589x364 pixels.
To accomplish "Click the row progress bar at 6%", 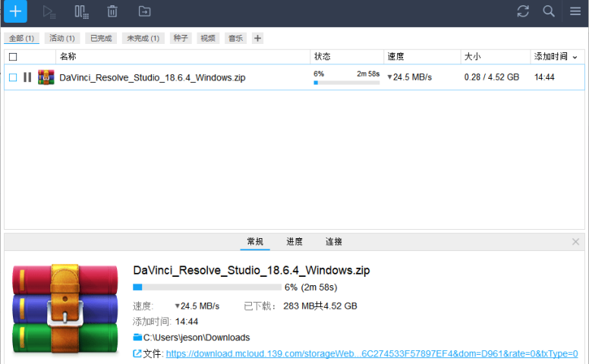I will pyautogui.click(x=346, y=83).
